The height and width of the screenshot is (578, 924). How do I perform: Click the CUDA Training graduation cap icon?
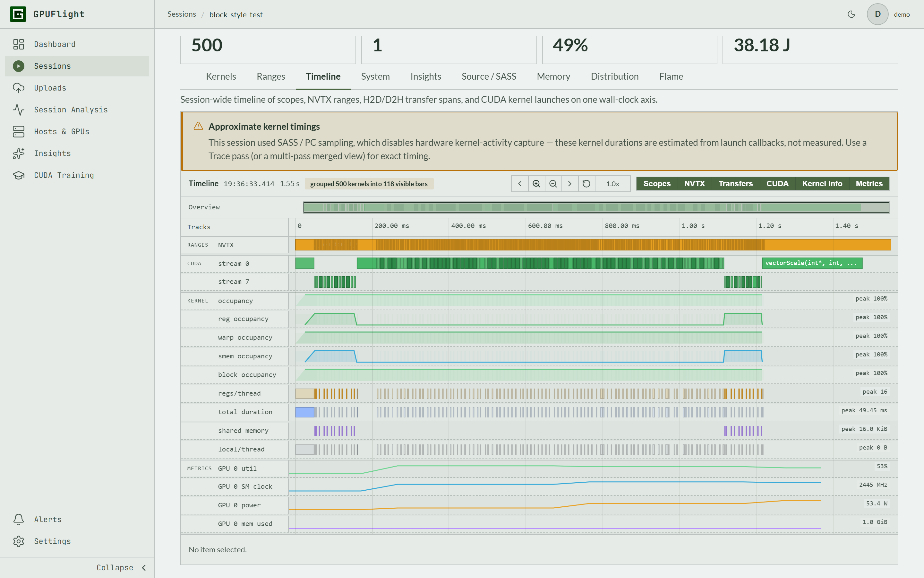coord(18,175)
